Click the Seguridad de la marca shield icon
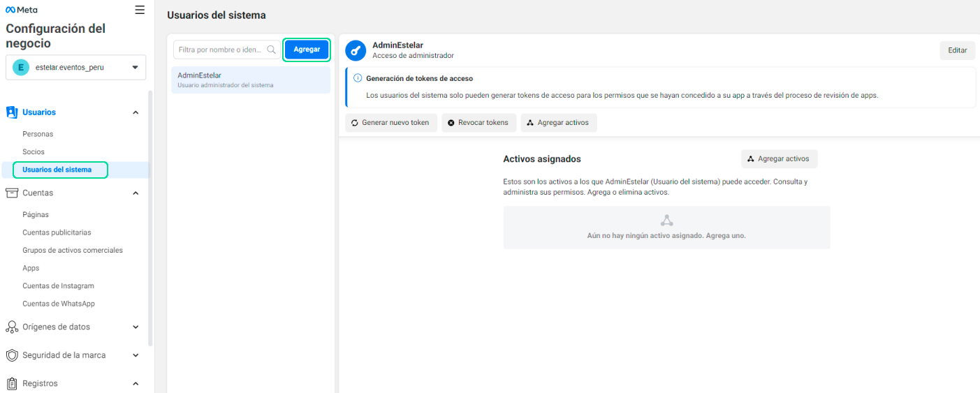 (12, 355)
